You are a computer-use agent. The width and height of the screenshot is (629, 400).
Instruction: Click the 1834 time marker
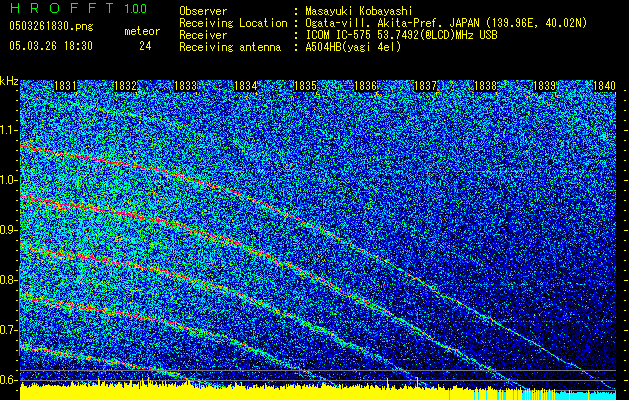point(245,86)
